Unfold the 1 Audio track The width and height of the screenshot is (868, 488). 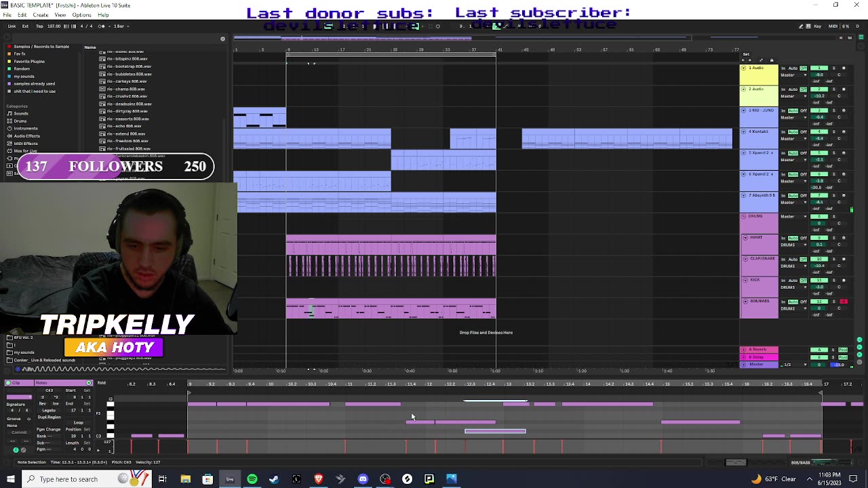tap(743, 68)
